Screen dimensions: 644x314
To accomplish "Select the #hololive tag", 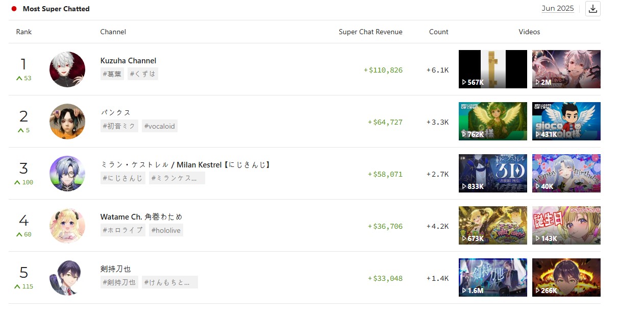I will pos(166,230).
